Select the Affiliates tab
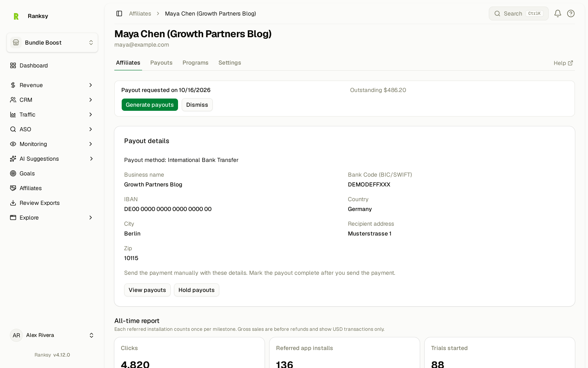The image size is (588, 368). tap(128, 63)
